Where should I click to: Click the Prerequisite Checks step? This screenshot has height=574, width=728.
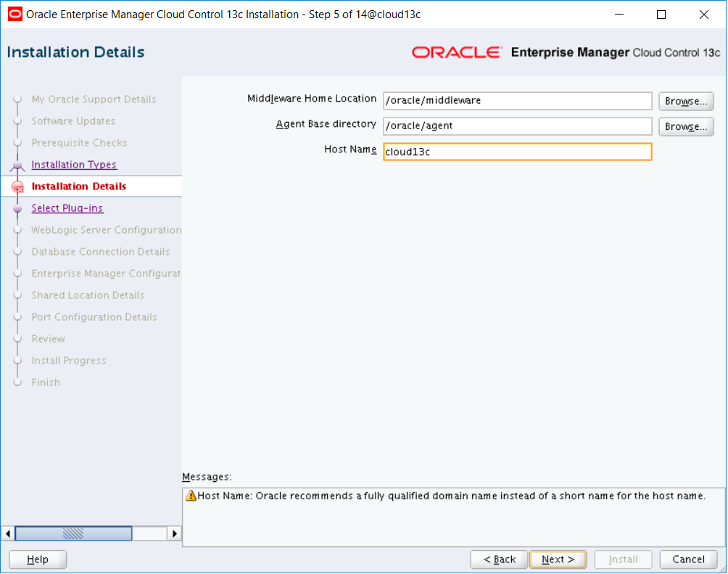[79, 143]
